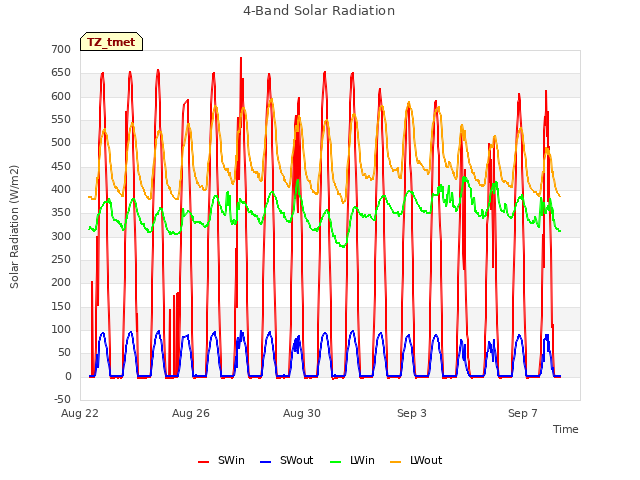Click the 700 y-axis tick label
This screenshot has height=480, width=640.
click(61, 49)
